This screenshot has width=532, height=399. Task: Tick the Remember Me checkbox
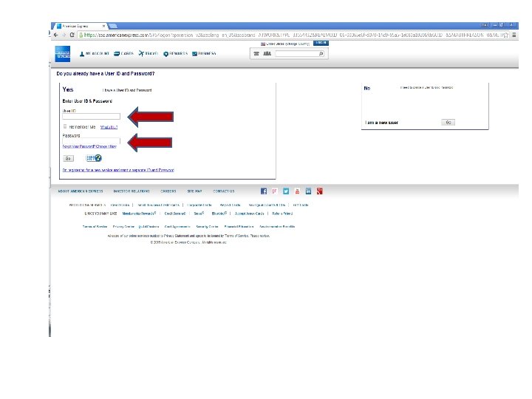pos(65,126)
